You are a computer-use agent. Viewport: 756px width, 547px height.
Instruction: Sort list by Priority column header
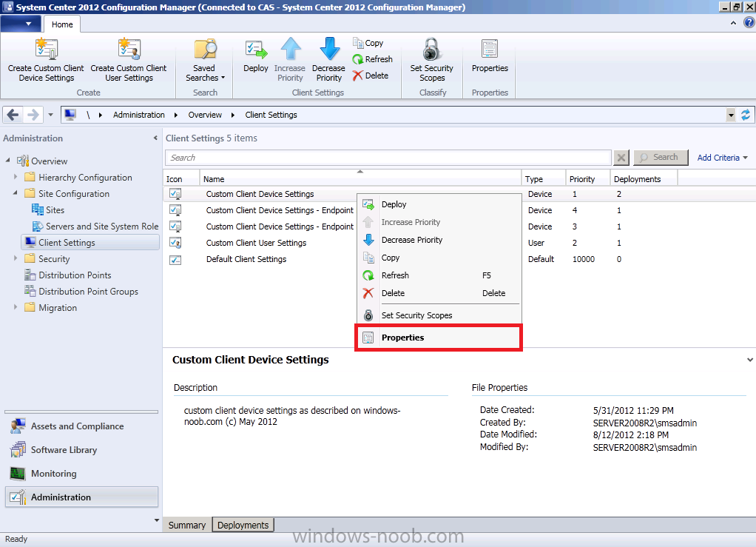(x=588, y=178)
